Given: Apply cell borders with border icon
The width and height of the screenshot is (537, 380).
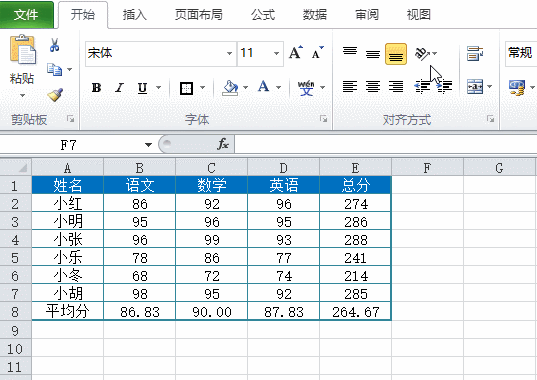Looking at the screenshot, I should pyautogui.click(x=186, y=88).
